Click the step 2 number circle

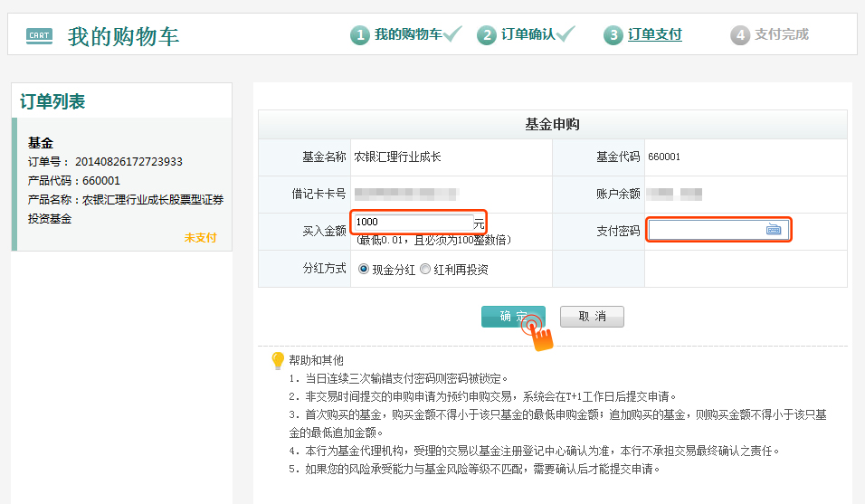click(x=487, y=35)
